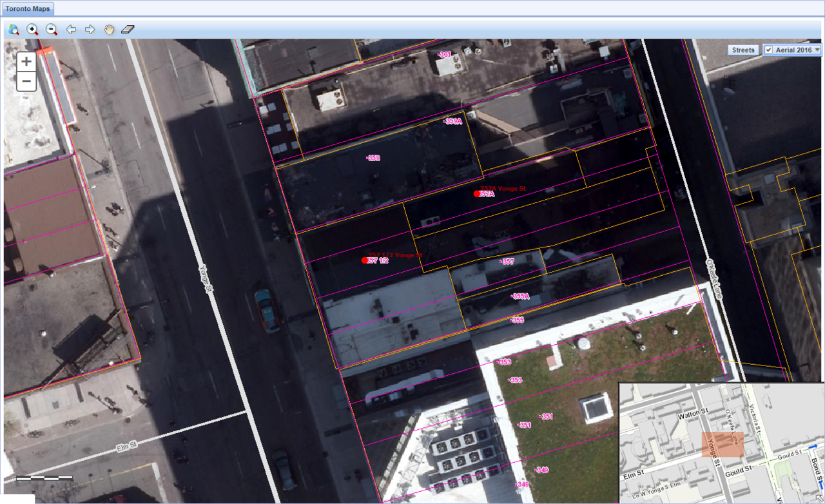Click the 357A Yonge St red marker
This screenshot has width=825, height=504.
[x=477, y=193]
